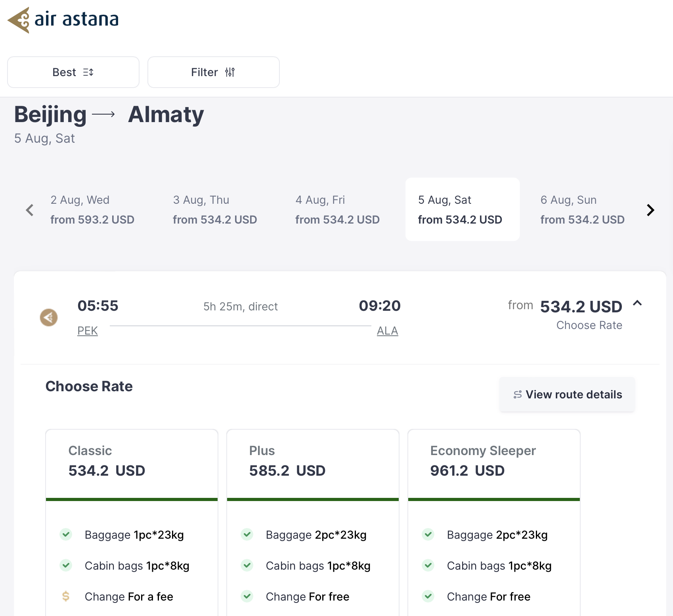Select the Economy Sleeper 961.2 USD fare
Image resolution: width=673 pixels, height=616 pixels.
494,465
